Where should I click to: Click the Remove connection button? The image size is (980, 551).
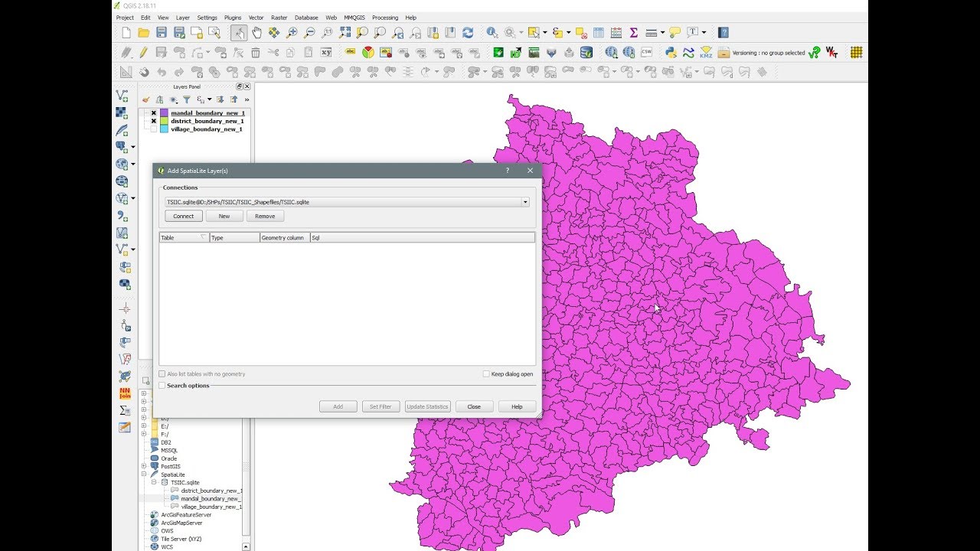tap(265, 216)
